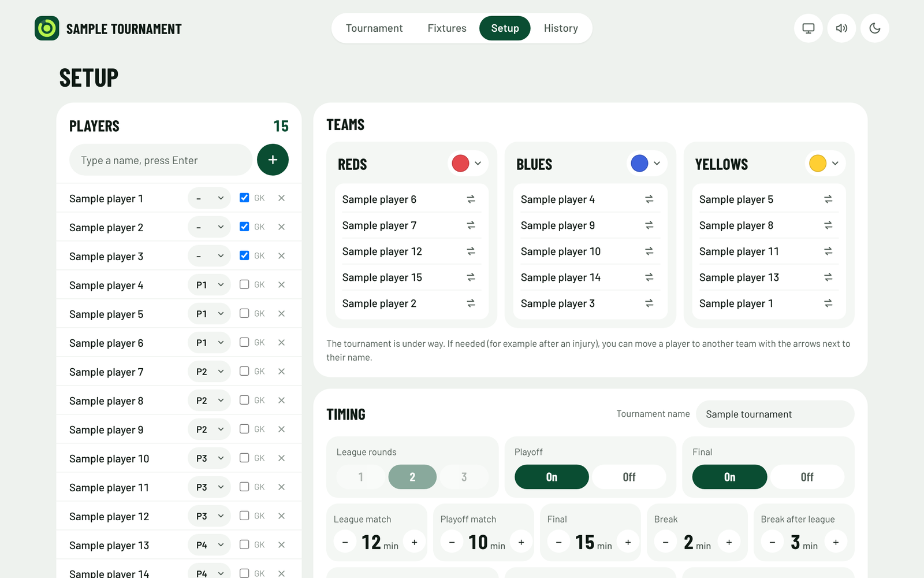Select 2 league rounds

412,477
